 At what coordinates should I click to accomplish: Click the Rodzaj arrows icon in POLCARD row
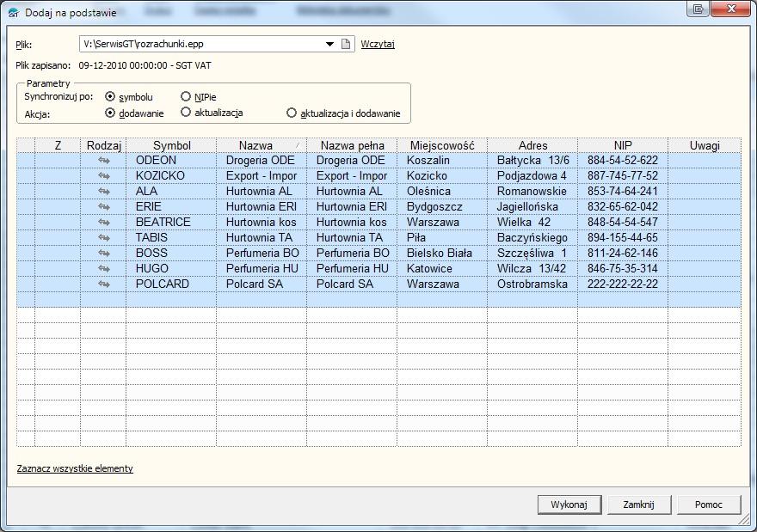104,284
